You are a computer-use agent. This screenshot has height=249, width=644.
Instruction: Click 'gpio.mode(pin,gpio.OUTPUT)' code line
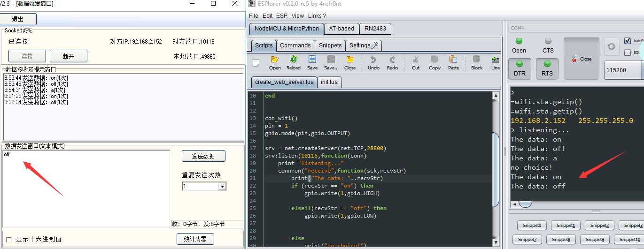307,133
